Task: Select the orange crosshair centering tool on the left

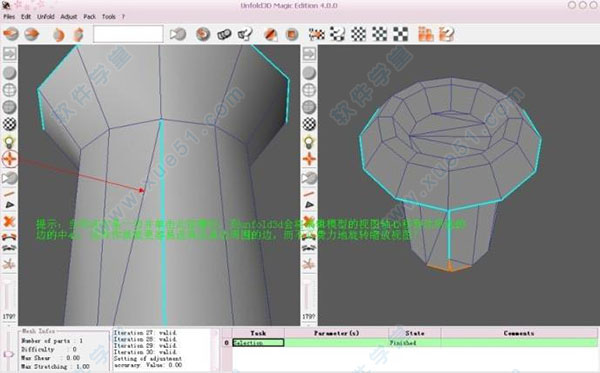Action: tap(10, 159)
